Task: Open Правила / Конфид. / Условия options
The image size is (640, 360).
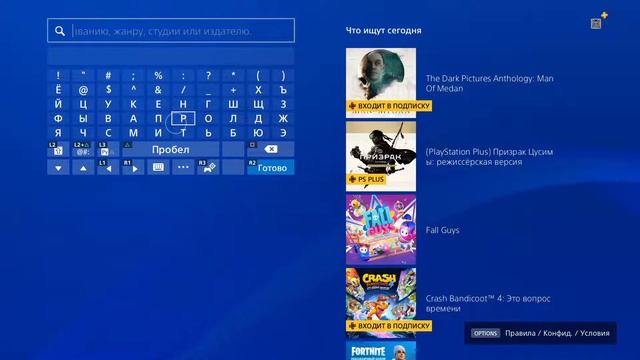Action: tap(540, 333)
